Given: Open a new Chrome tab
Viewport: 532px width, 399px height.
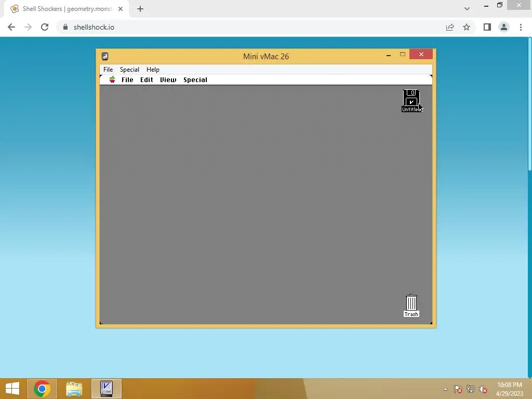Looking at the screenshot, I should click(x=140, y=9).
